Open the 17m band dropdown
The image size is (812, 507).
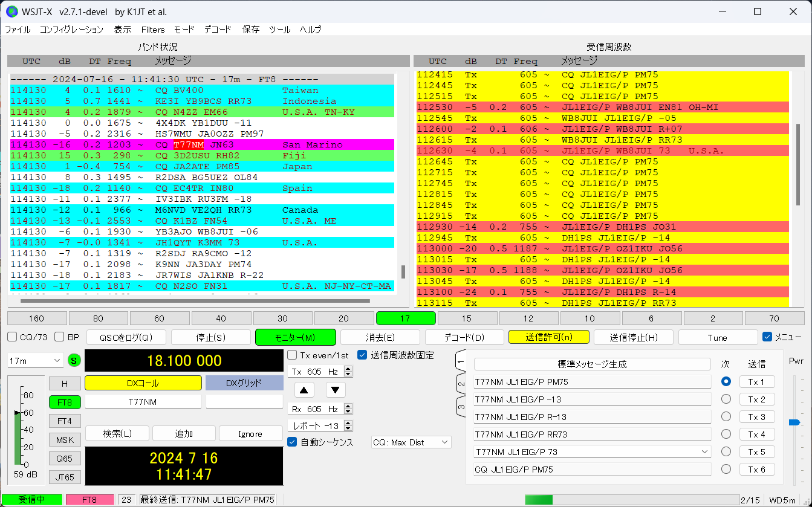click(x=35, y=360)
